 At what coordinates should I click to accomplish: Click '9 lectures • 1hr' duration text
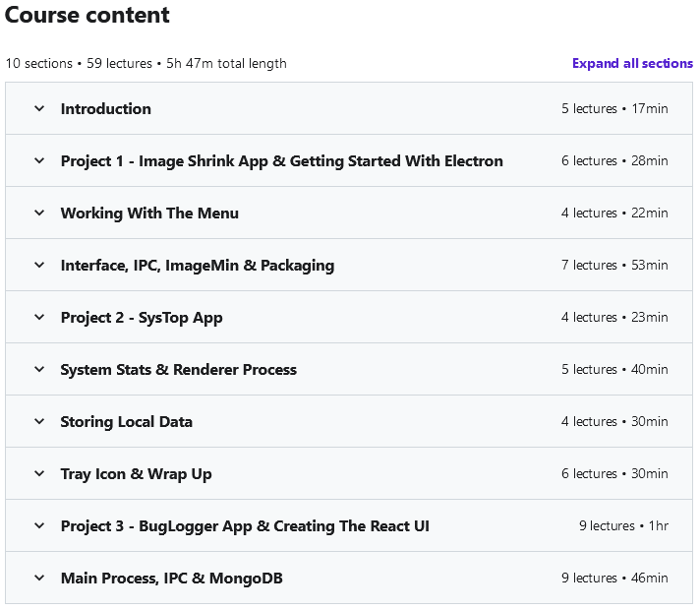(x=623, y=526)
